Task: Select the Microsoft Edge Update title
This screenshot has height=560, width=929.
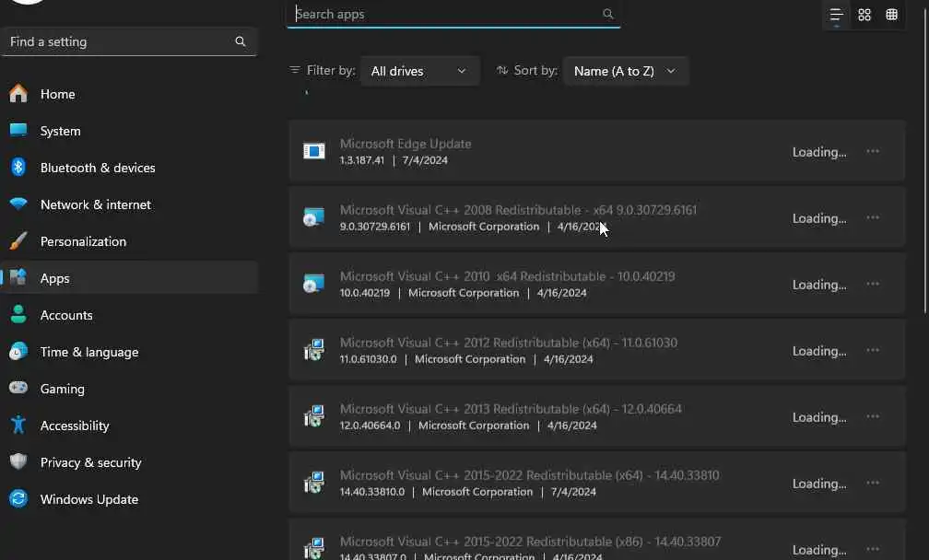Action: (x=406, y=144)
